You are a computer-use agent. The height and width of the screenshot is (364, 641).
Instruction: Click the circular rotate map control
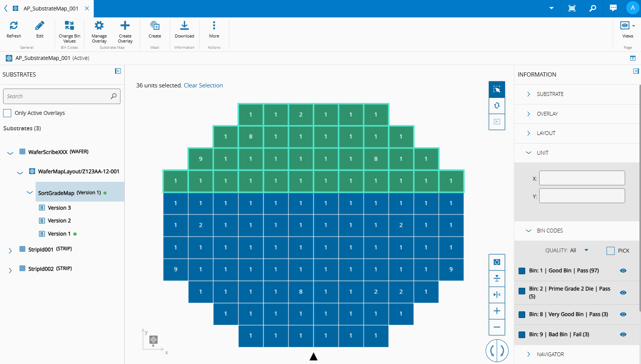coord(497,351)
